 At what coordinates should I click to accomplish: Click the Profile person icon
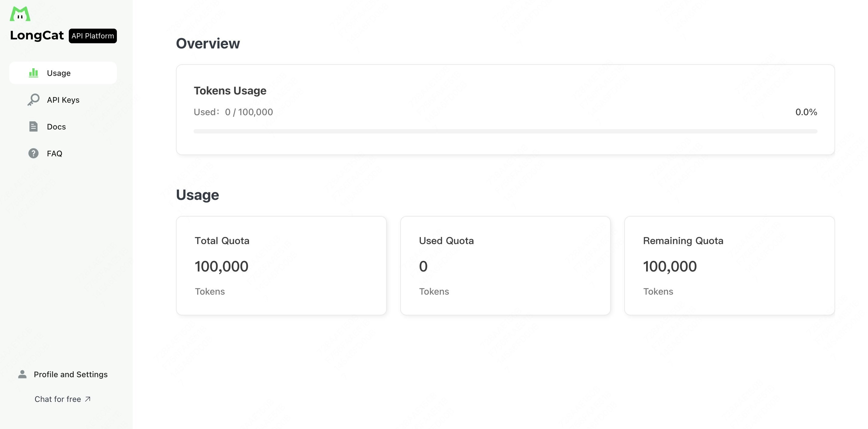tap(22, 374)
